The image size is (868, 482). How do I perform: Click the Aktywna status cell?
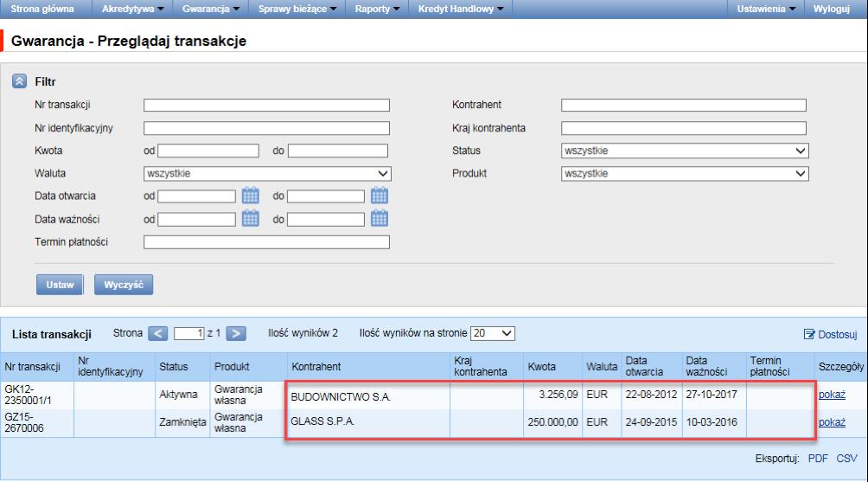pos(178,395)
